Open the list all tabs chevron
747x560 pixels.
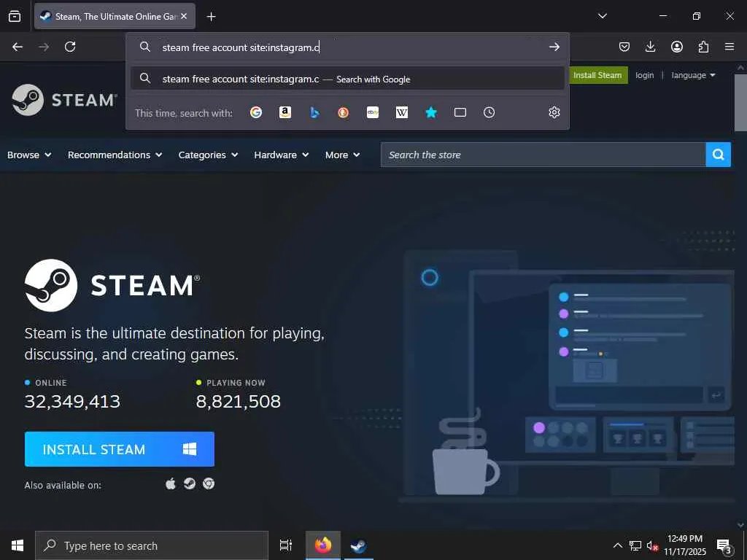point(602,16)
